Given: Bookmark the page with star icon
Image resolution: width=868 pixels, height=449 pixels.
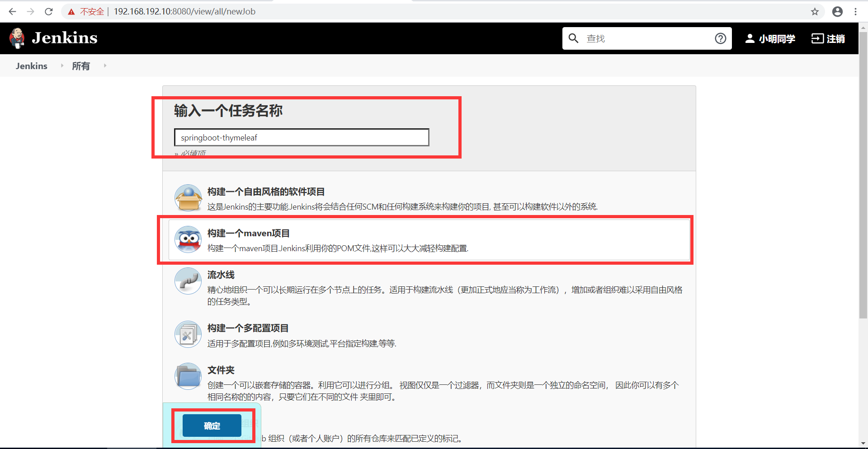Looking at the screenshot, I should click(815, 12).
